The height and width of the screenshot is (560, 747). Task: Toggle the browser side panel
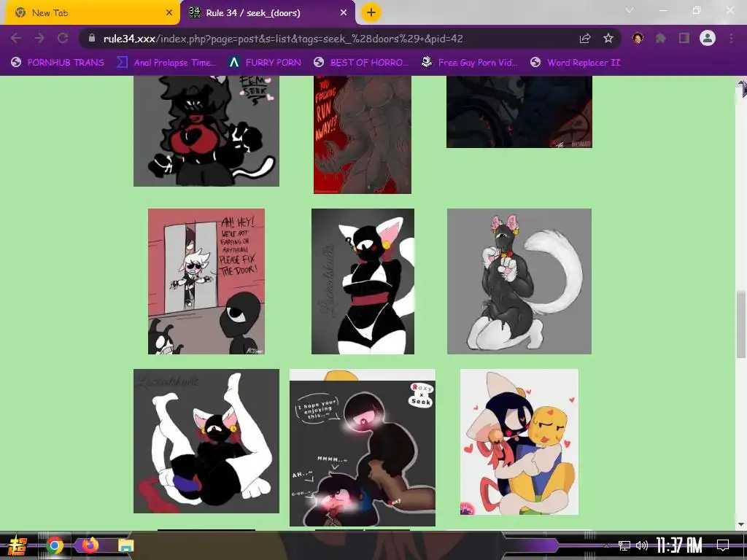[684, 38]
